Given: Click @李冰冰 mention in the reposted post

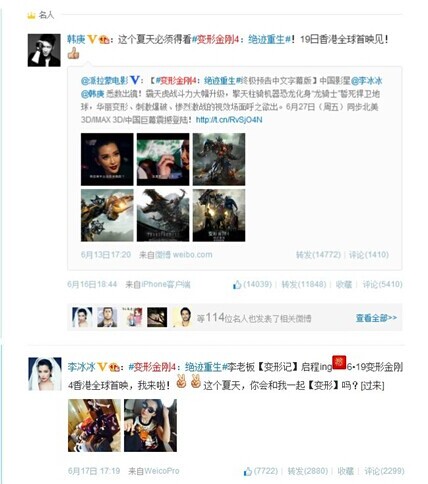Looking at the screenshot, I should tap(367, 81).
